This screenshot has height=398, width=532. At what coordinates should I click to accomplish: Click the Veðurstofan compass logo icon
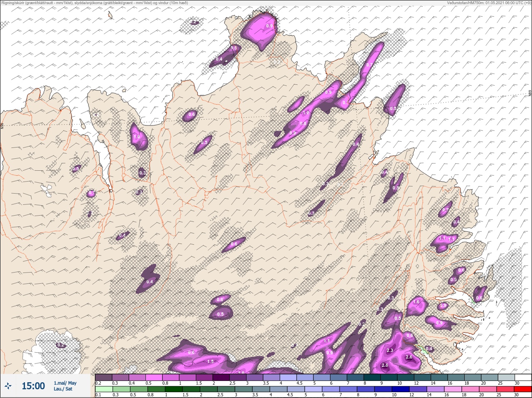pyautogui.click(x=7, y=386)
